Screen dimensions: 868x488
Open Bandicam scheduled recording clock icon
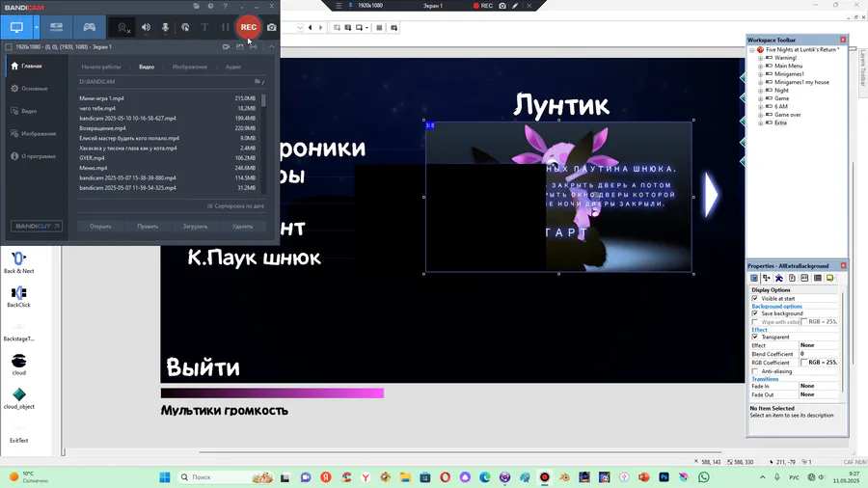[x=211, y=6]
